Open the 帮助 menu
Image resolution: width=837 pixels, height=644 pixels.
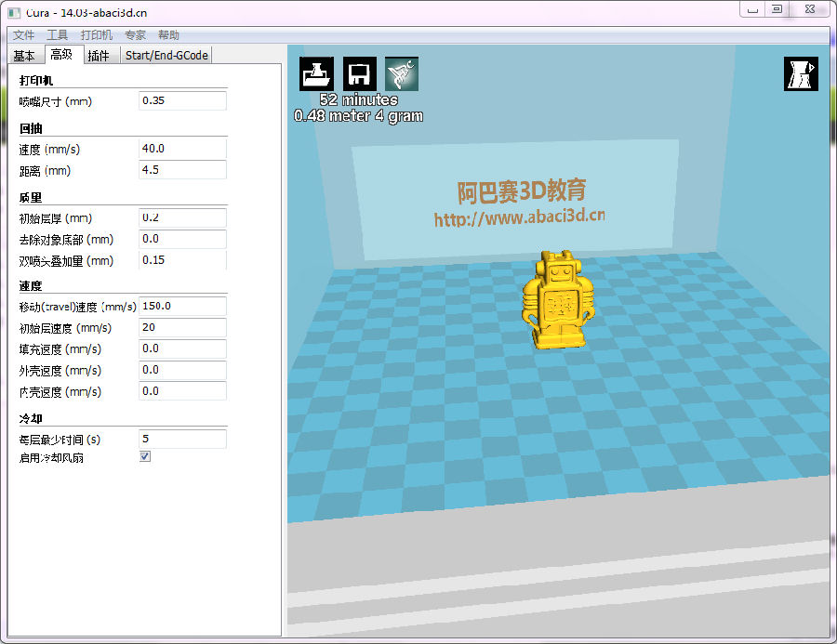coord(168,35)
